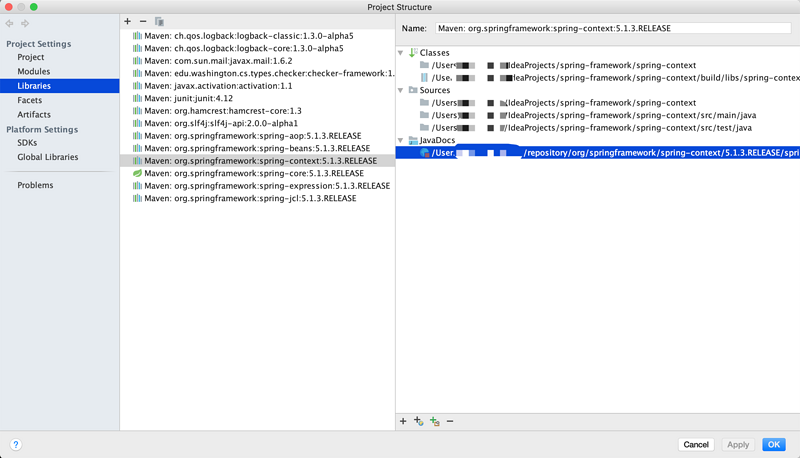Screen dimensions: 800x458
Task: Add a library root with bottom plus icon
Action: coord(403,421)
